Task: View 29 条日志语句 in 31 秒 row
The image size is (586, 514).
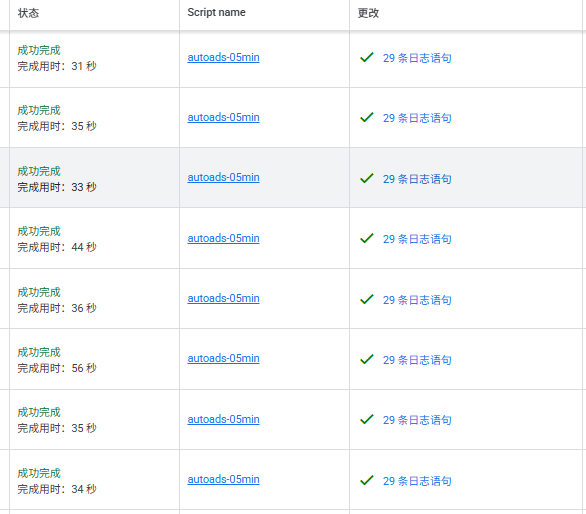Action: pos(417,58)
